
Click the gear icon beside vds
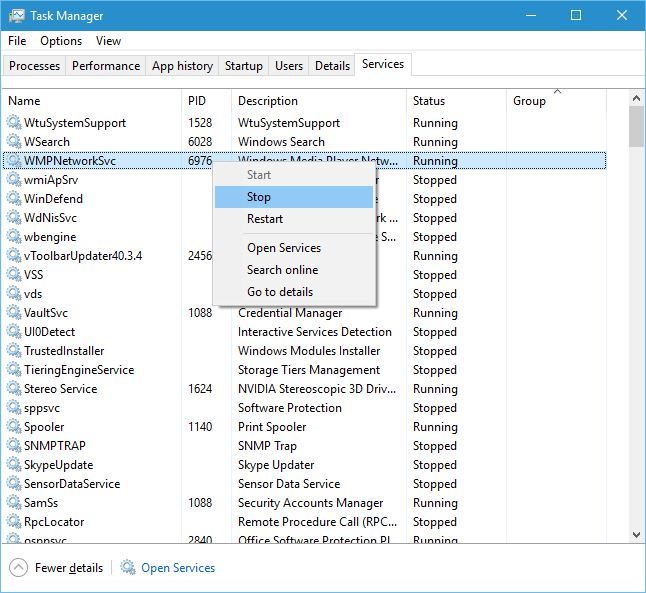click(14, 293)
